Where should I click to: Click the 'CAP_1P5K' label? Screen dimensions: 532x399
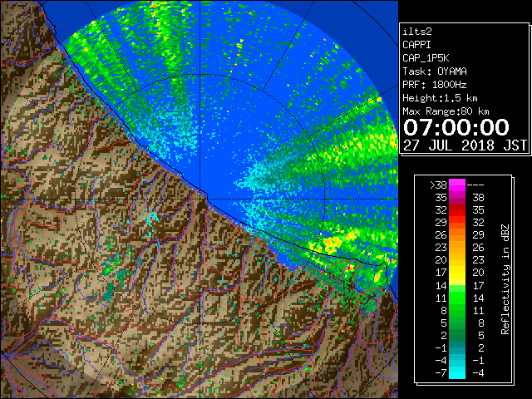point(426,58)
